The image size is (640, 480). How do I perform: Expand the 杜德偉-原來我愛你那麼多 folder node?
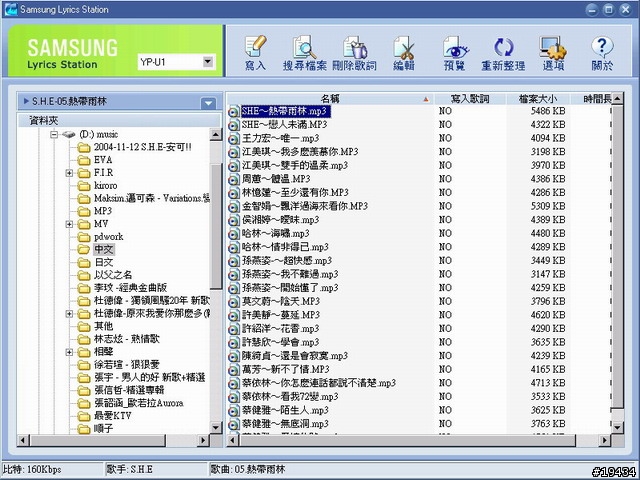(69, 313)
